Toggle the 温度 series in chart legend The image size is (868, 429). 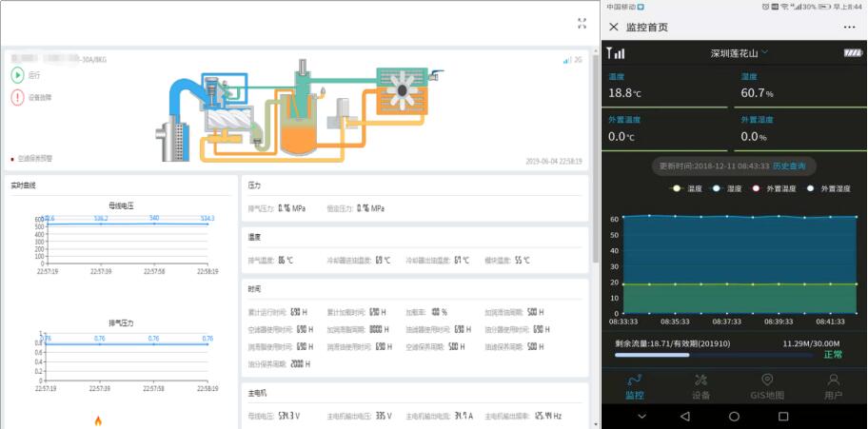pos(685,188)
